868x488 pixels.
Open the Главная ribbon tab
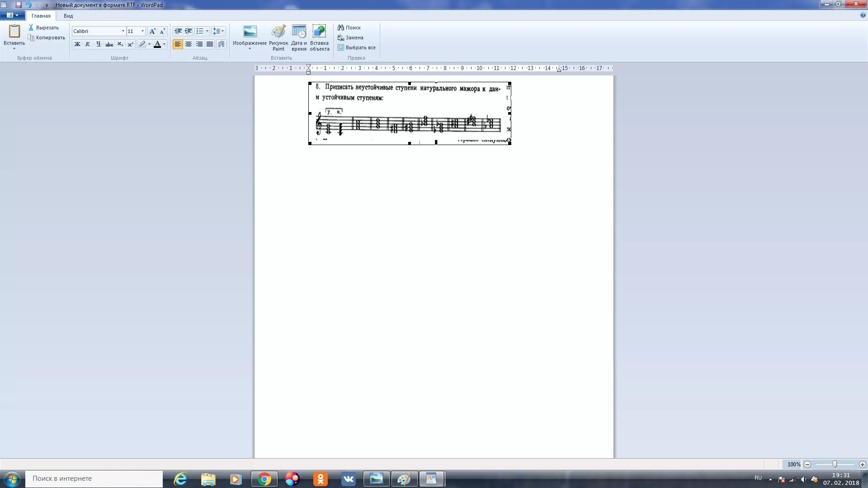pyautogui.click(x=40, y=15)
